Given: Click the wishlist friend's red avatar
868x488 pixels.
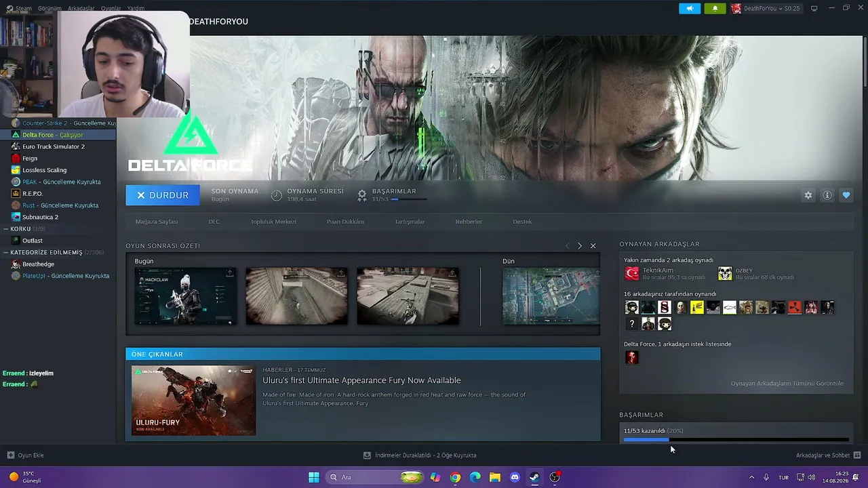Looking at the screenshot, I should point(631,357).
